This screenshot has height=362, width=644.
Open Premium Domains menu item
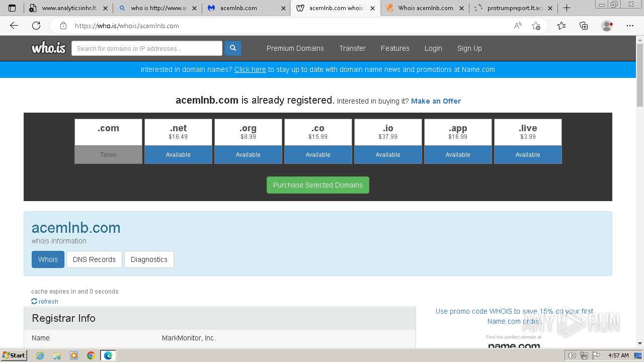pos(295,48)
